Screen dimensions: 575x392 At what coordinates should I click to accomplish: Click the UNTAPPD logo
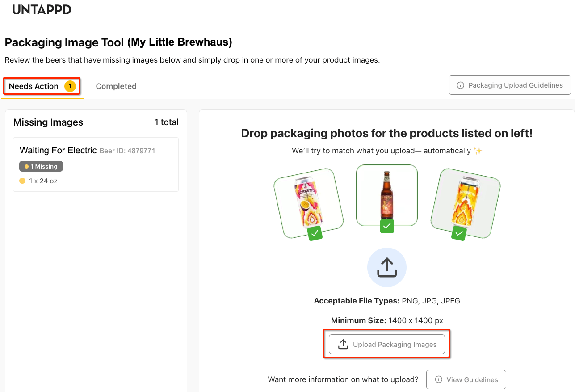42,9
